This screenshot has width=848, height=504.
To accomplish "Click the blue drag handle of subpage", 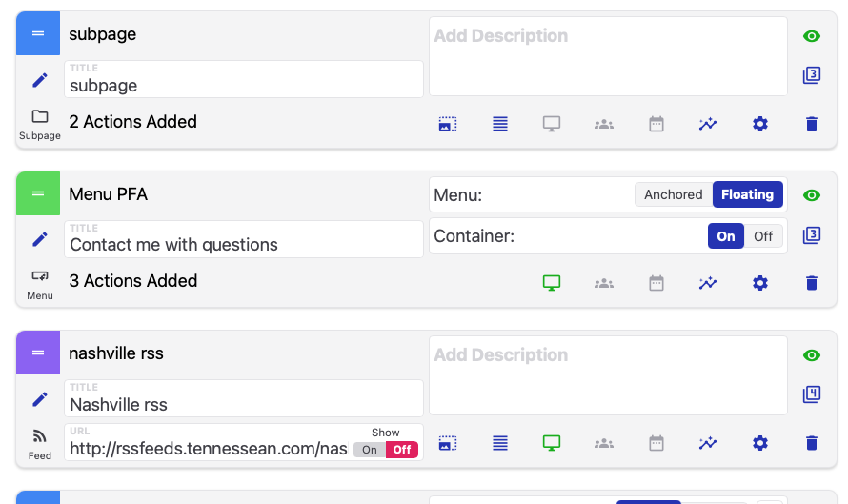I will tap(38, 33).
